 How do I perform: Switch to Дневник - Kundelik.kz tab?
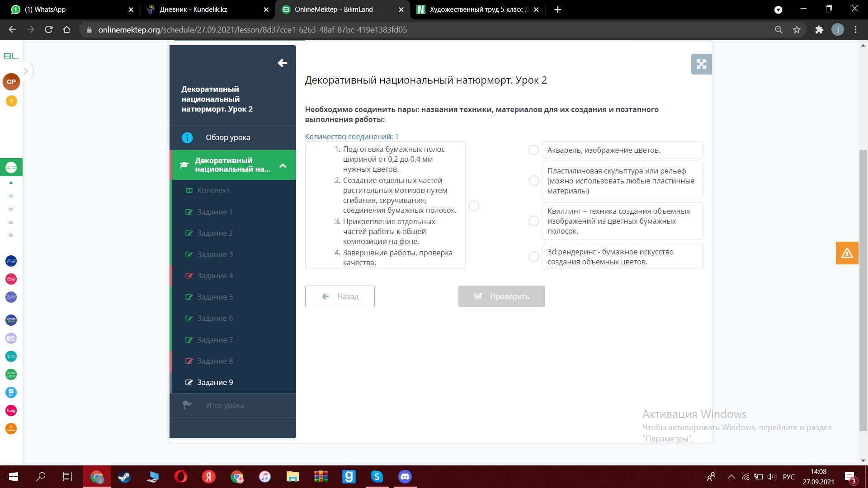[x=193, y=9]
